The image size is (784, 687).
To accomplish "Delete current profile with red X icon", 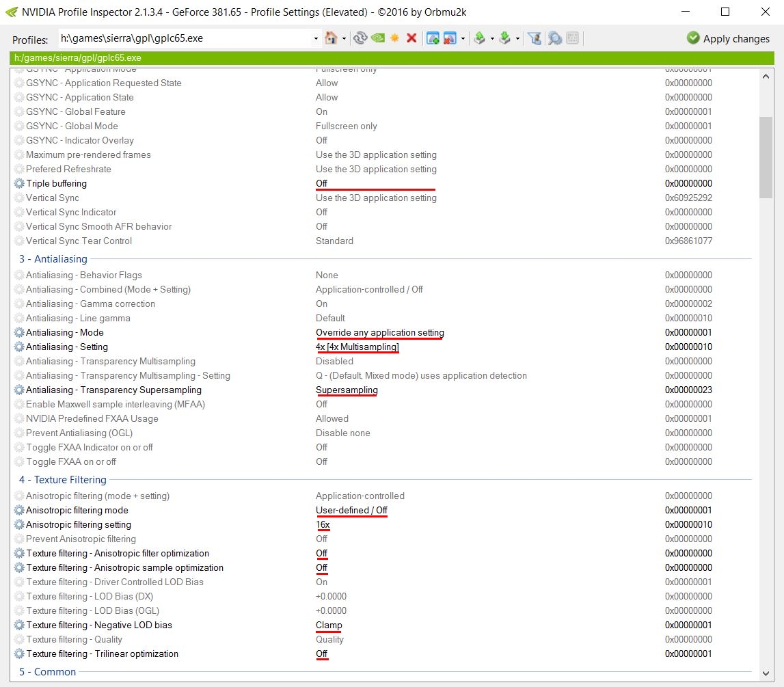I will point(411,38).
